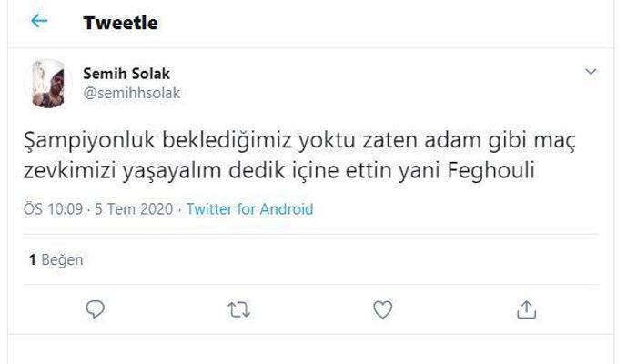Click the word Şampiyonluk in the tweet
Viewport: 637px width, 364px height.
76,143
